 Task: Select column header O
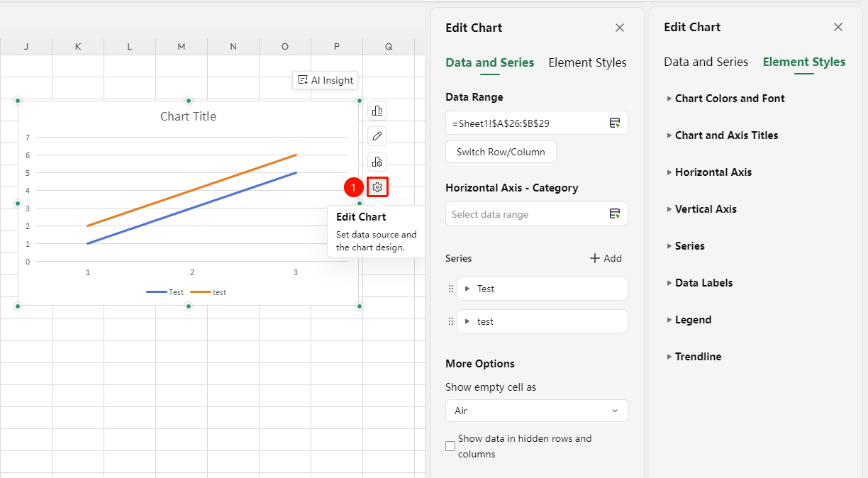[x=285, y=47]
